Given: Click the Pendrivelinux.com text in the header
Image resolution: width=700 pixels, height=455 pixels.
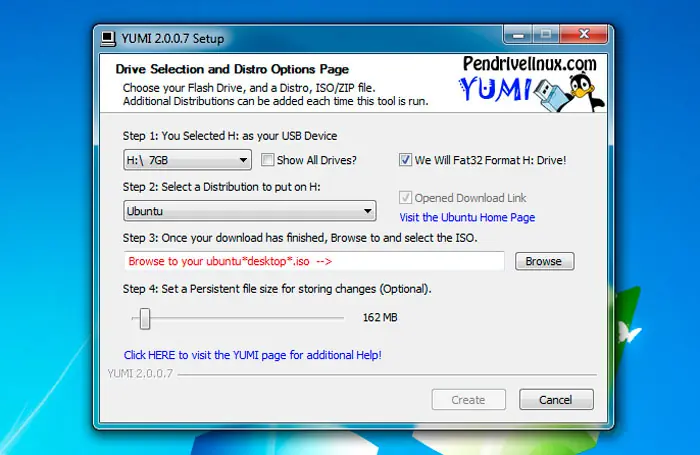Looking at the screenshot, I should [x=529, y=63].
